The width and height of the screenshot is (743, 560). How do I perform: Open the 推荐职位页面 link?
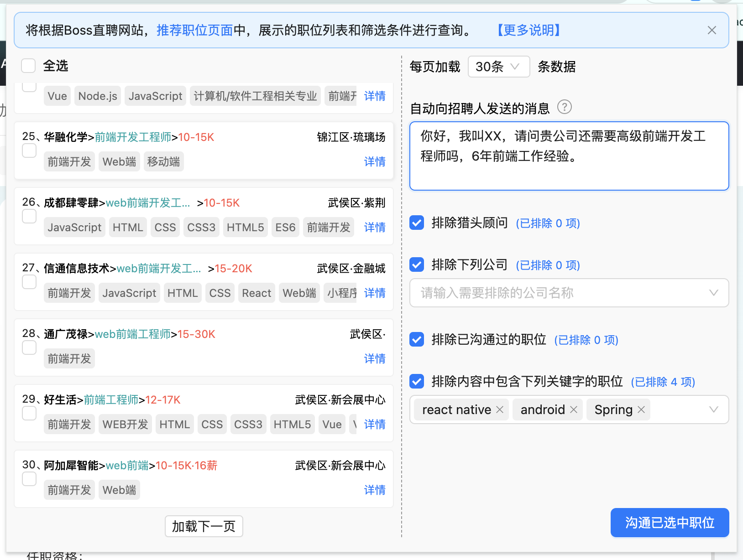pos(194,30)
